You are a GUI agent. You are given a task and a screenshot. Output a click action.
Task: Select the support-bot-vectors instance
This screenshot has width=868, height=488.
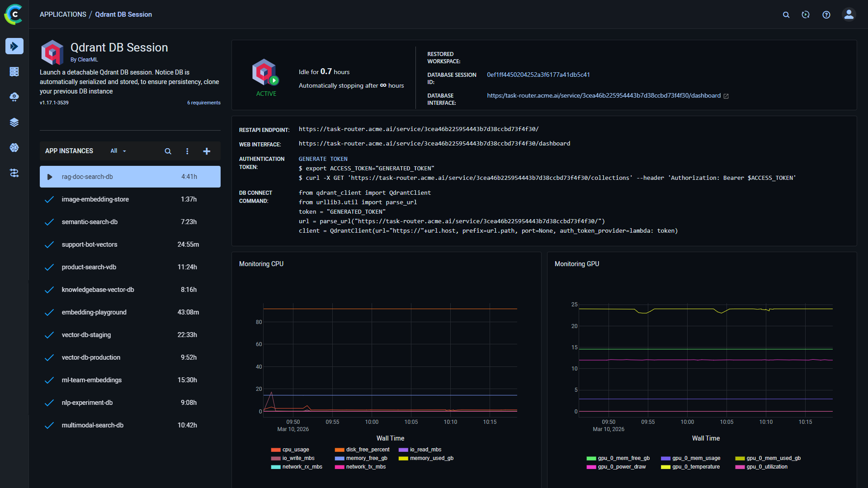pos(130,244)
